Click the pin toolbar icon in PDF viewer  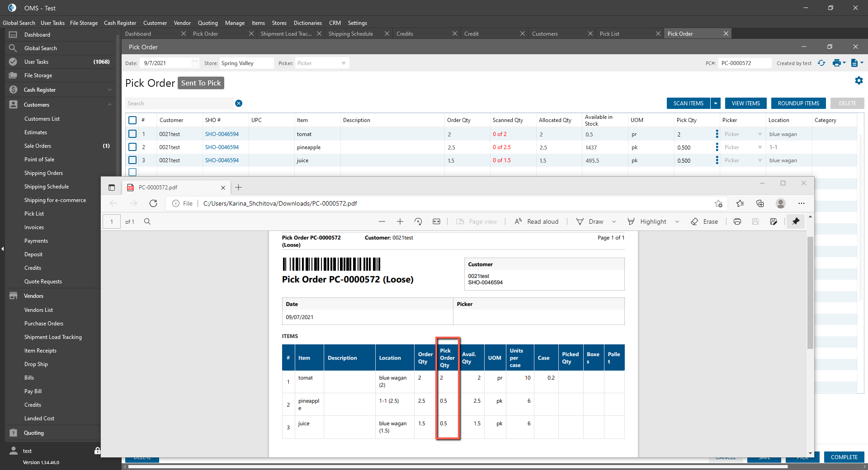pos(796,221)
